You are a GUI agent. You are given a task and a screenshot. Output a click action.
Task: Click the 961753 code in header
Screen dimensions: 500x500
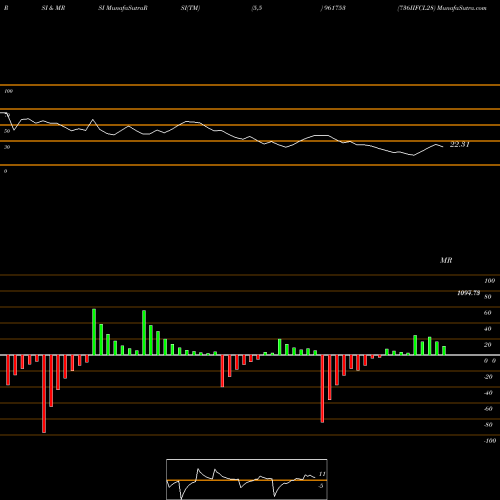click(334, 8)
